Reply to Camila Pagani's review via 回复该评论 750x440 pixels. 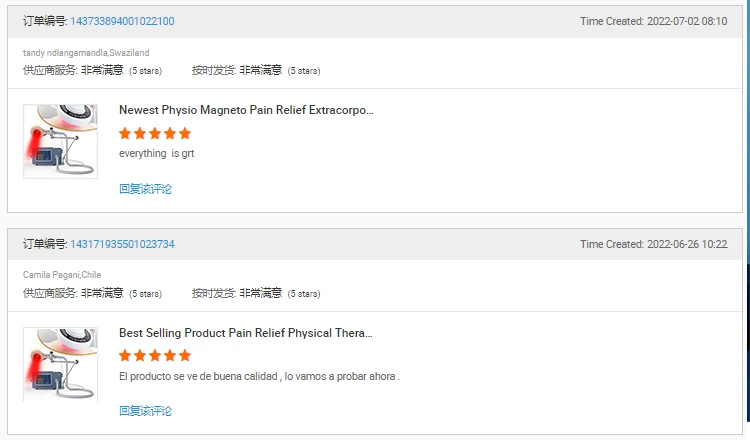pos(145,411)
